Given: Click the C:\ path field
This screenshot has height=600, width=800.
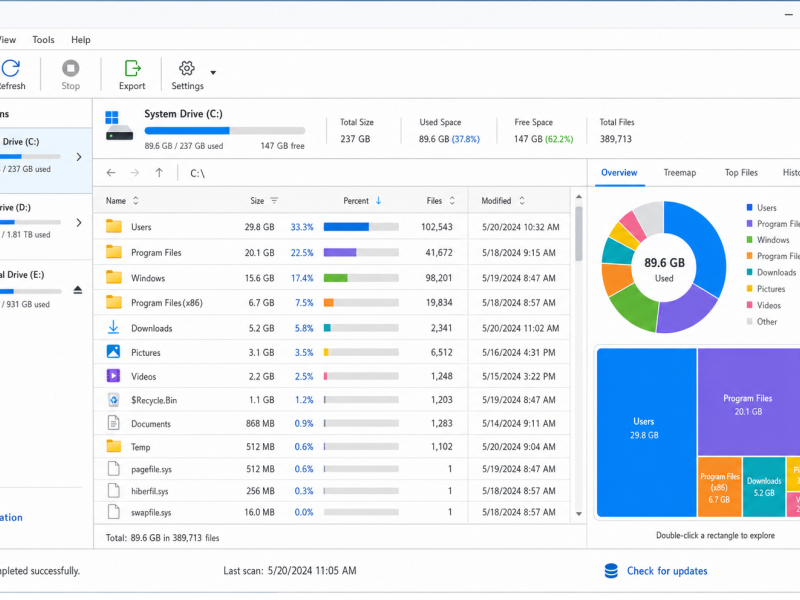Looking at the screenshot, I should [x=197, y=173].
